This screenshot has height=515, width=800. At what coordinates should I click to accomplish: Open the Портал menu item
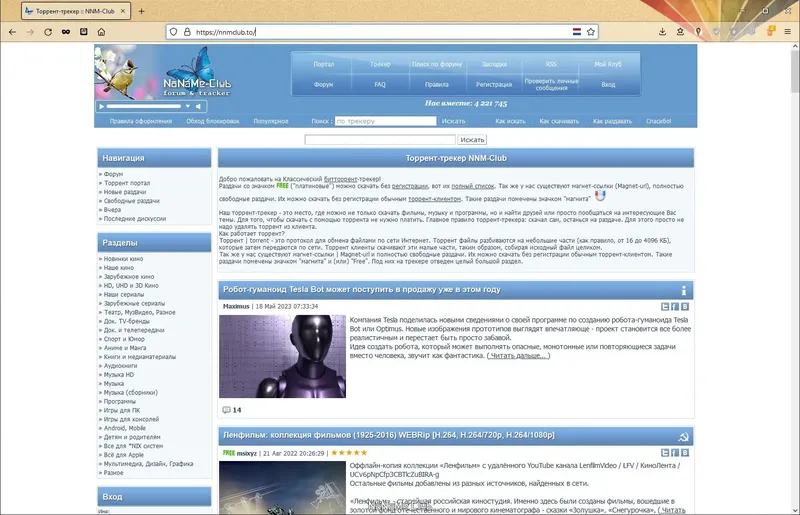(x=323, y=64)
